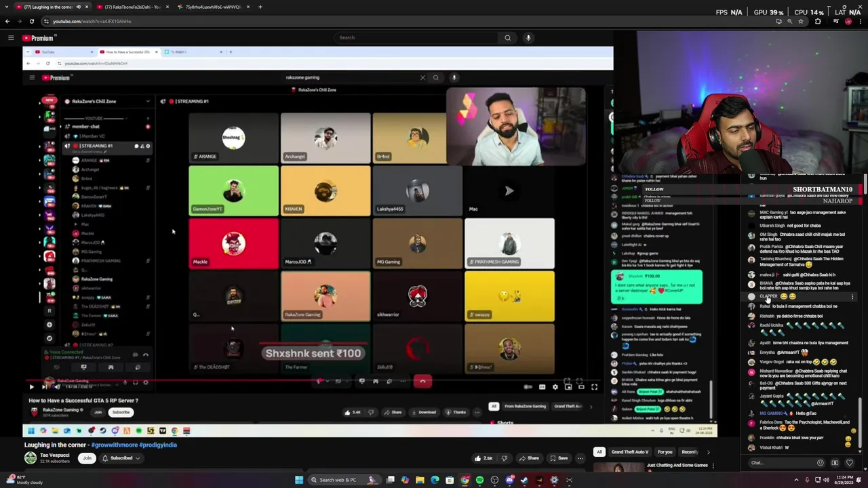Dislike the Laughing in the corner video

pyautogui.click(x=504, y=458)
